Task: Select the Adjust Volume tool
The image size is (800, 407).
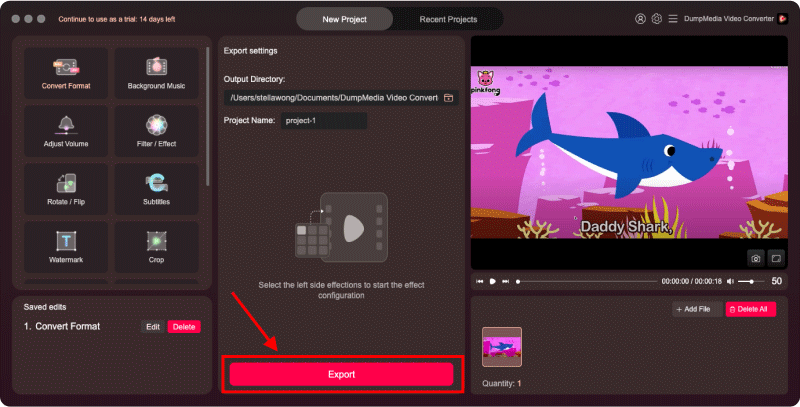Action: point(66,131)
